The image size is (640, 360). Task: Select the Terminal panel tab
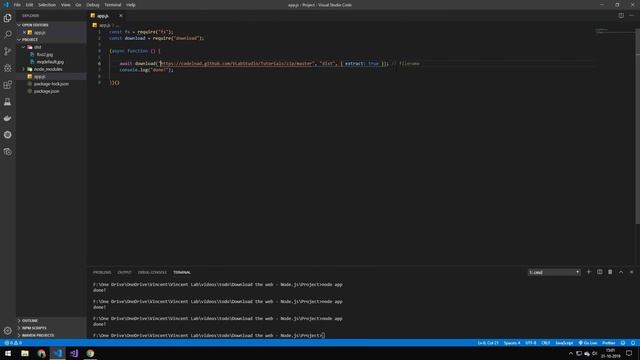tap(182, 272)
